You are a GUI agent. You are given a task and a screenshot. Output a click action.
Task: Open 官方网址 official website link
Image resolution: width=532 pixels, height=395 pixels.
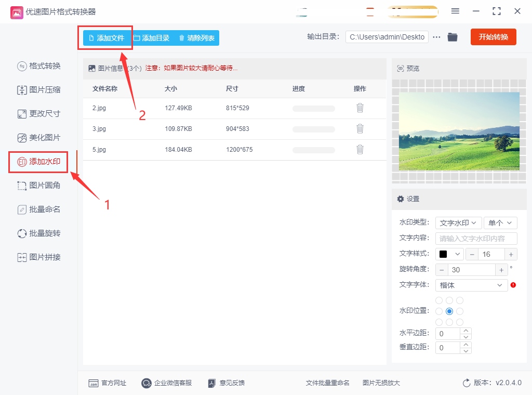[107, 383]
